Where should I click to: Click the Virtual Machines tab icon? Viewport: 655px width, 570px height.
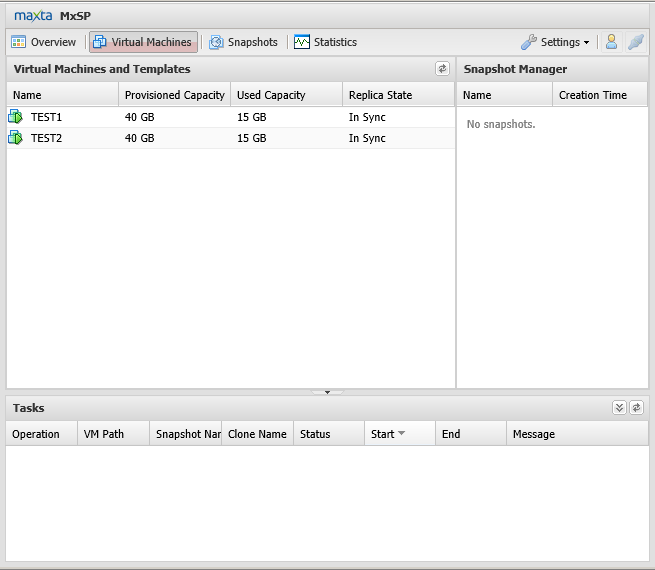[x=99, y=42]
